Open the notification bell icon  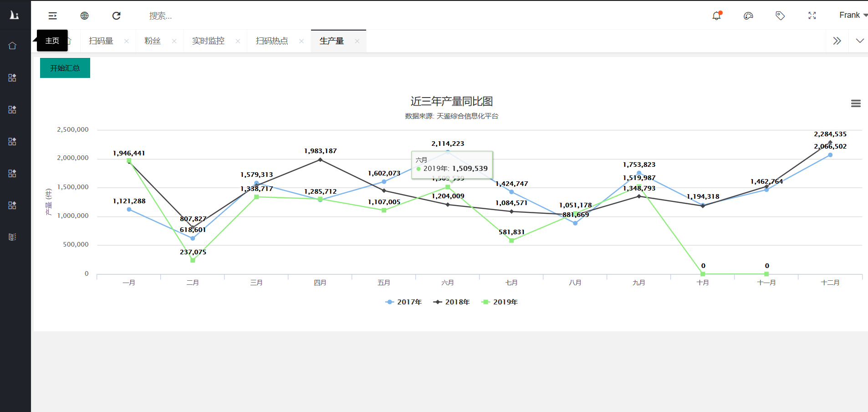(716, 16)
